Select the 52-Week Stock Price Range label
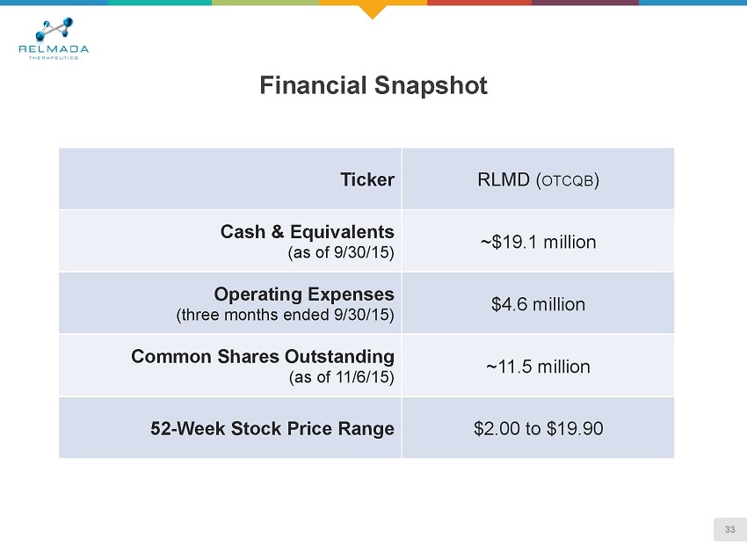The height and width of the screenshot is (560, 747). [271, 428]
